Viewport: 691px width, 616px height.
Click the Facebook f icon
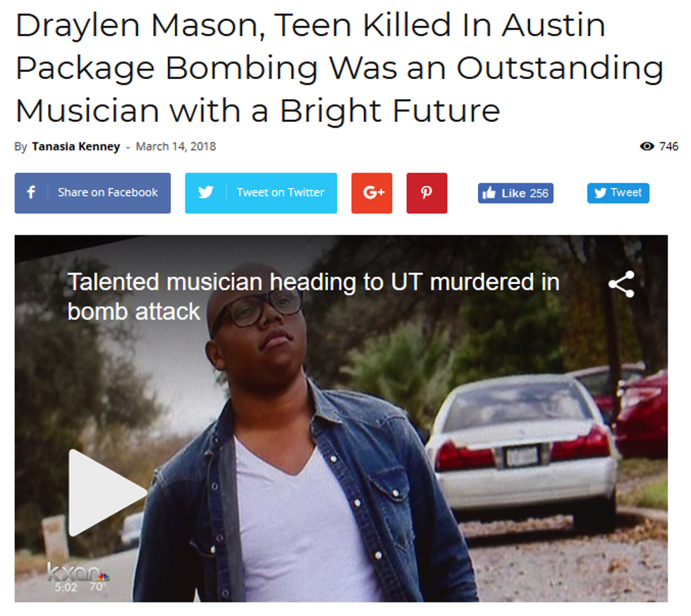tap(31, 192)
